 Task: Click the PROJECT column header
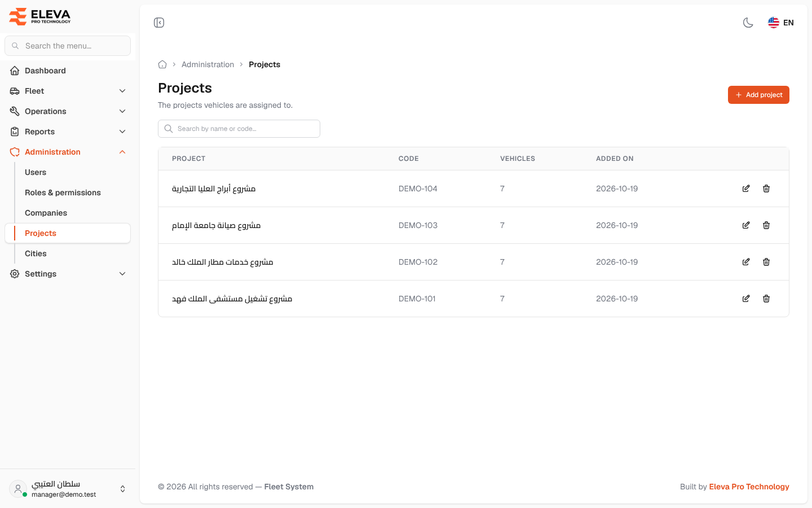(x=189, y=159)
